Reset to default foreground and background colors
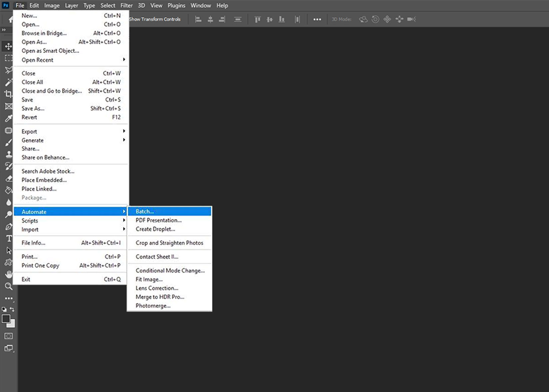Viewport: 549px width, 392px height. pyautogui.click(x=4, y=309)
